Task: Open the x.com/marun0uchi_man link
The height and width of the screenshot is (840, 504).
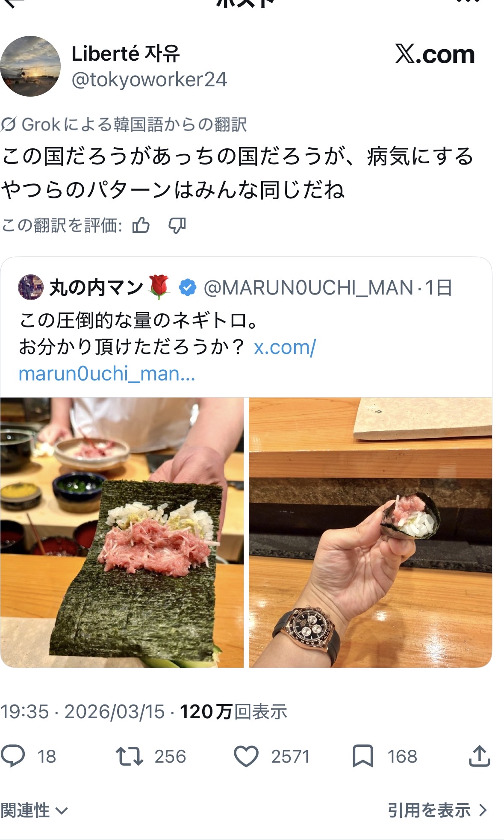Action: tap(167, 360)
